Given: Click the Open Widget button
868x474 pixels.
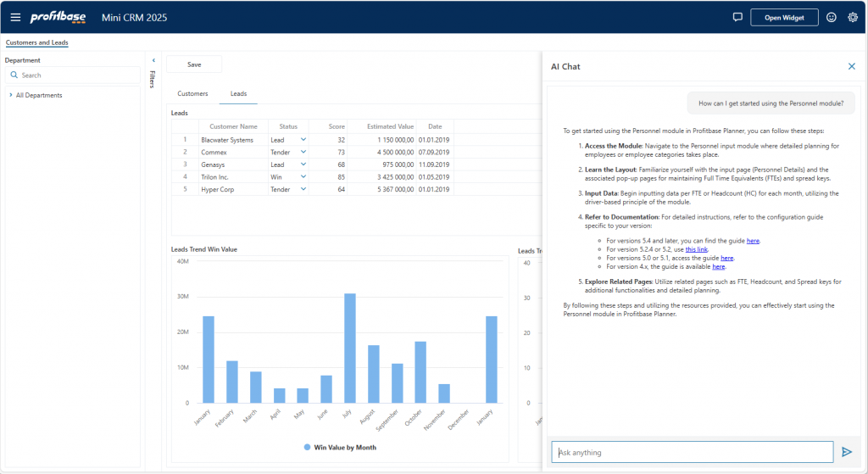Looking at the screenshot, I should pos(784,17).
